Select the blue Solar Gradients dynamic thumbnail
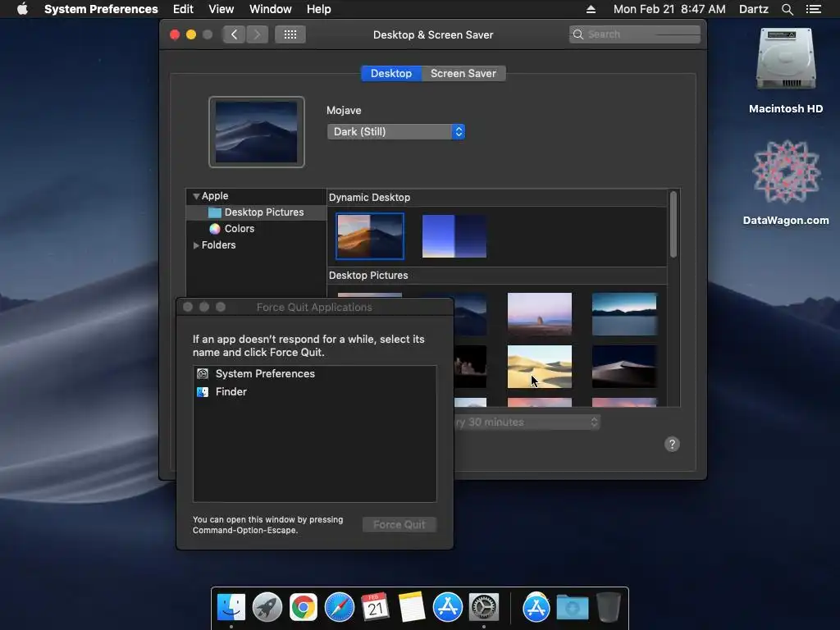This screenshot has height=630, width=840. [454, 236]
